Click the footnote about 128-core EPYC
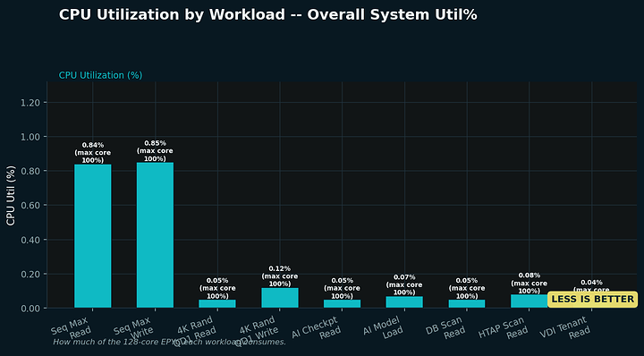 (x=169, y=342)
